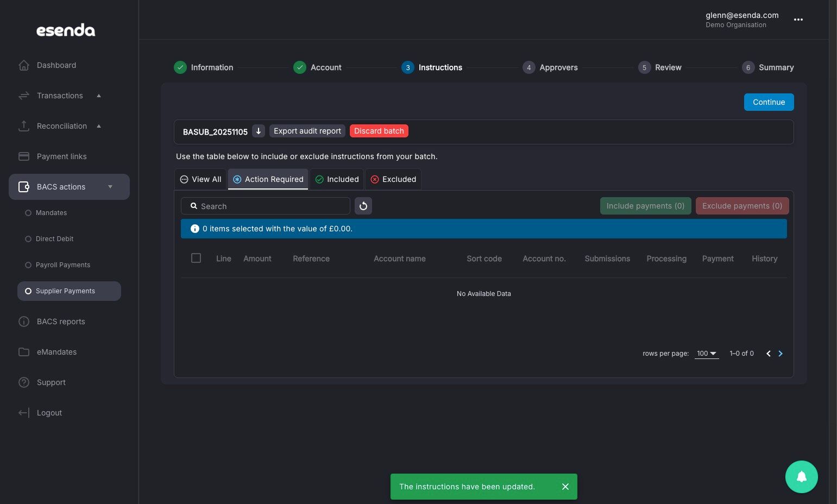Click the download arrow next to BASUB_20251105
This screenshot has height=504, width=837.
pos(259,131)
